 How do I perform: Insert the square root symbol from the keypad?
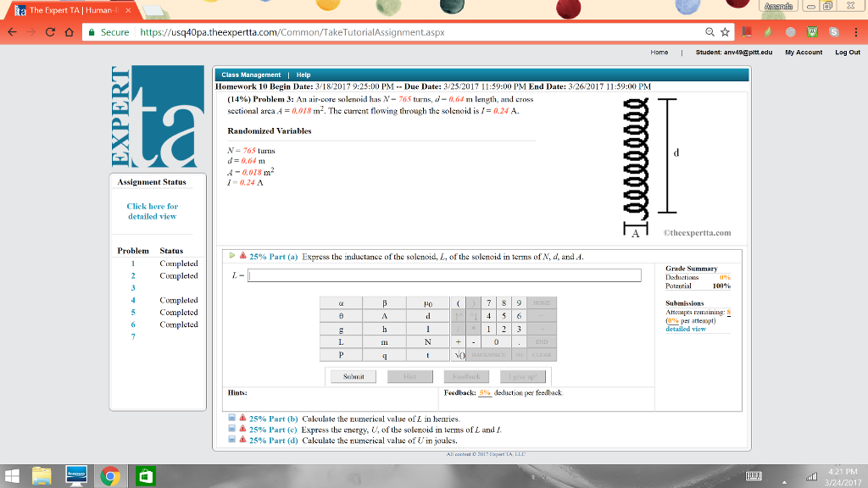pyautogui.click(x=459, y=353)
